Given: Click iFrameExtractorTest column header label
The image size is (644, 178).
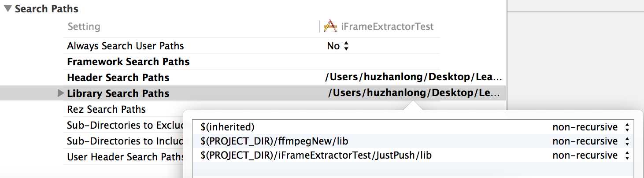Looking at the screenshot, I should 387,26.
